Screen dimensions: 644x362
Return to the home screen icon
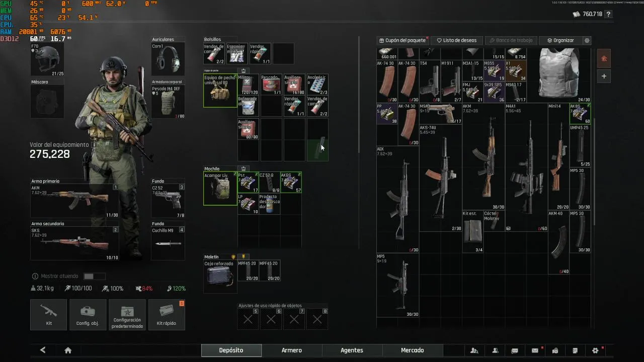coord(68,350)
